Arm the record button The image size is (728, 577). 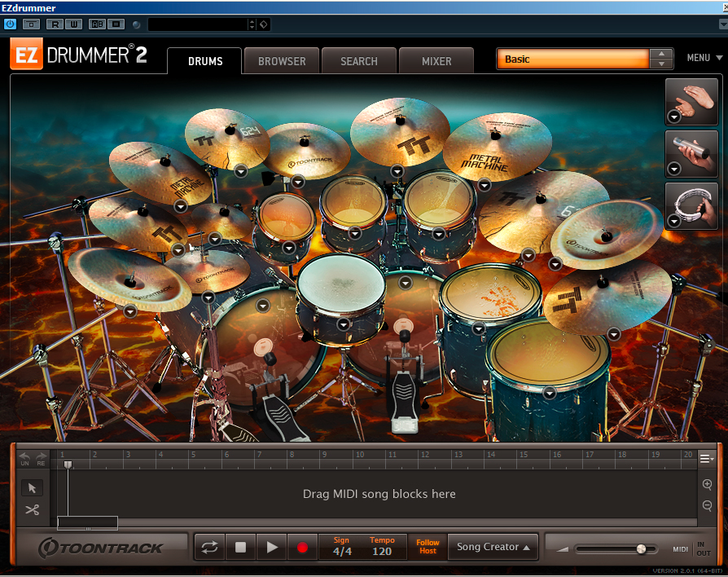coord(302,548)
